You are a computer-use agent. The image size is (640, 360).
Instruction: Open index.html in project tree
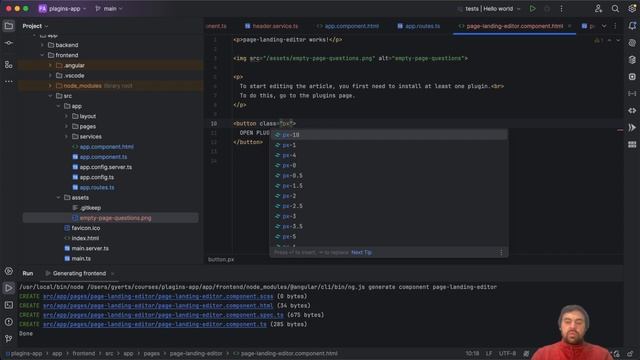(85, 238)
